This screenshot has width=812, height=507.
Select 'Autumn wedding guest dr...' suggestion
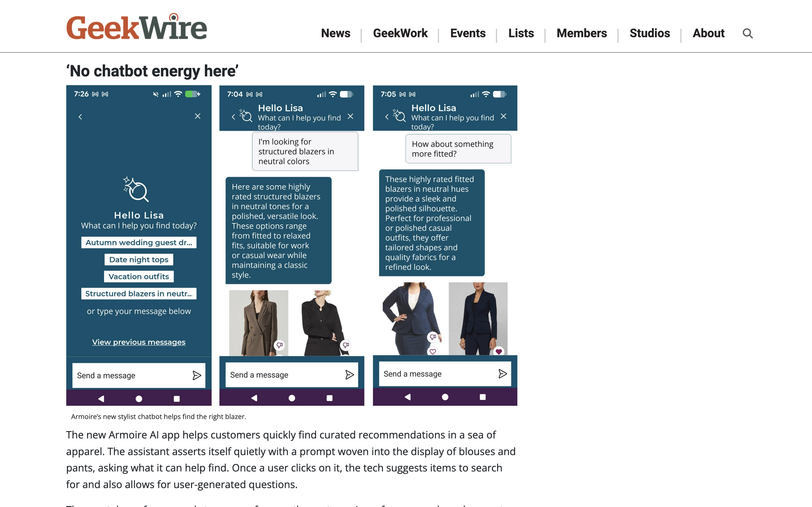click(x=139, y=243)
